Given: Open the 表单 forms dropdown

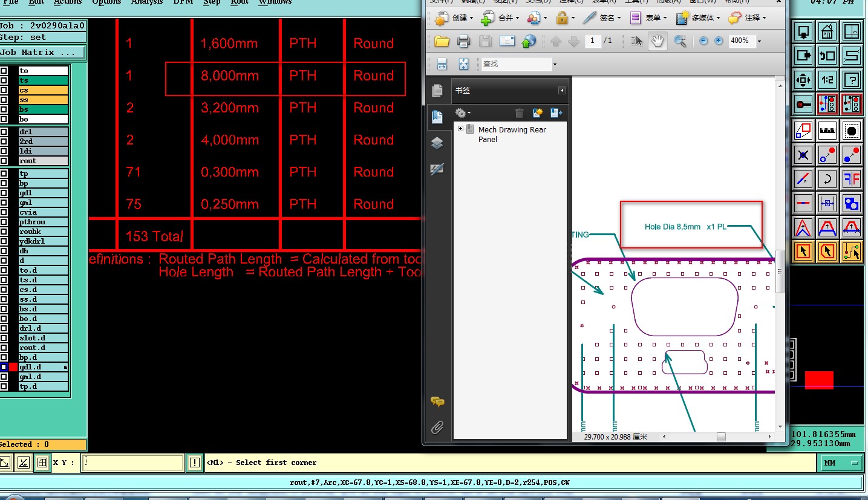Looking at the screenshot, I should (x=649, y=18).
